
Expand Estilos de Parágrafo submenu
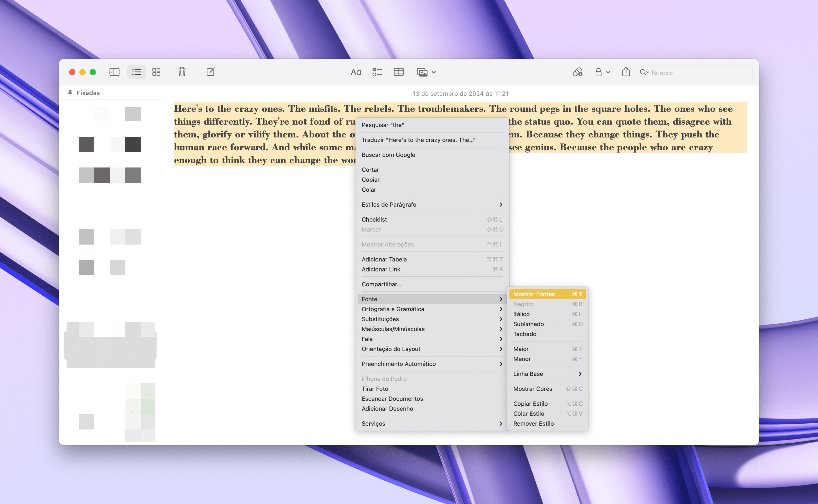[x=432, y=205]
